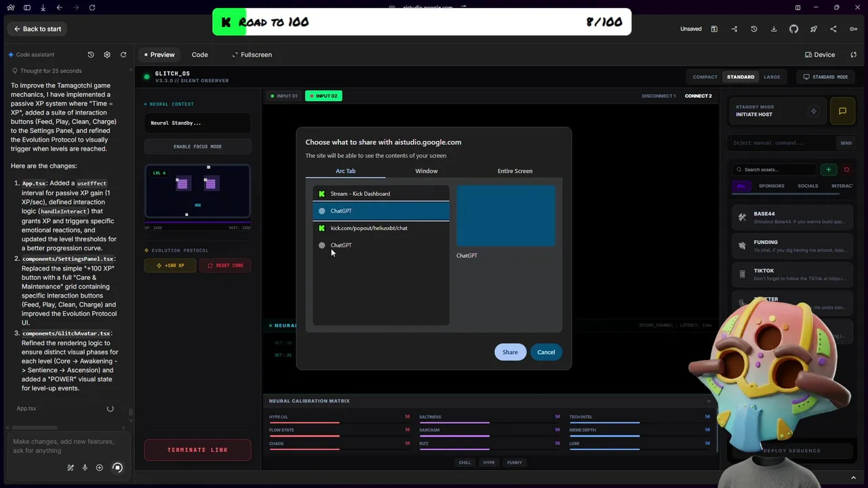
Task: Switch to Code tab
Action: tap(199, 54)
